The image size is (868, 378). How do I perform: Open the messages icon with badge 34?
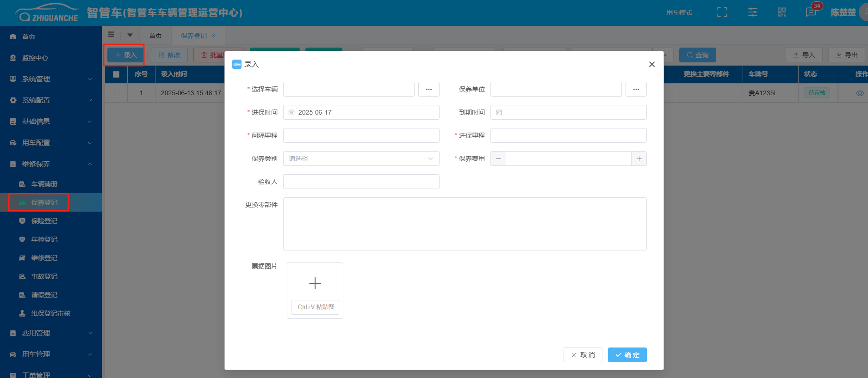tap(811, 12)
